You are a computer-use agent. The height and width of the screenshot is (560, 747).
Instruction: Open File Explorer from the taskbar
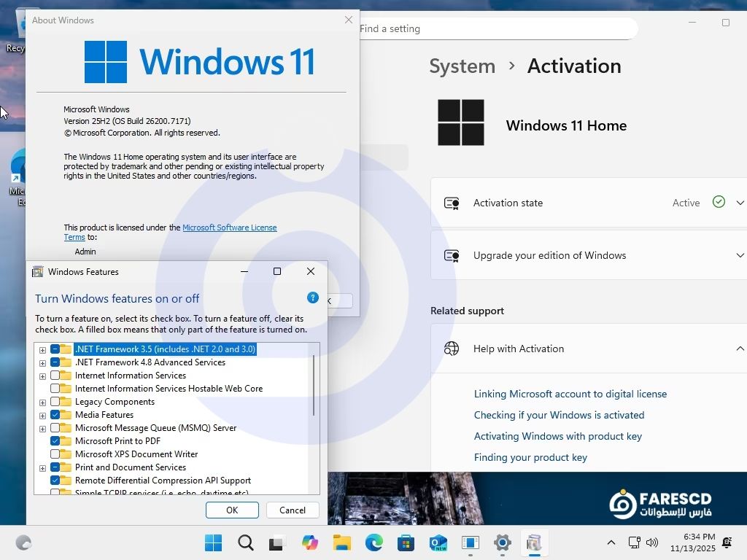tap(342, 543)
